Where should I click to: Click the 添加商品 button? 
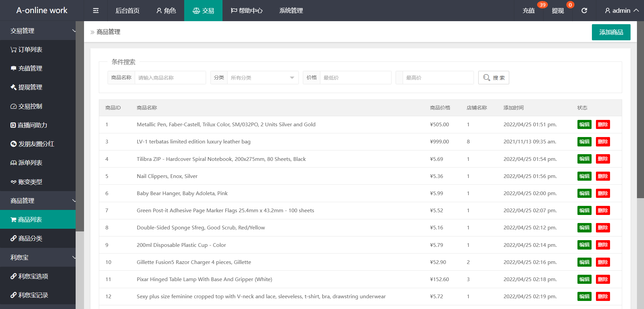click(x=611, y=32)
